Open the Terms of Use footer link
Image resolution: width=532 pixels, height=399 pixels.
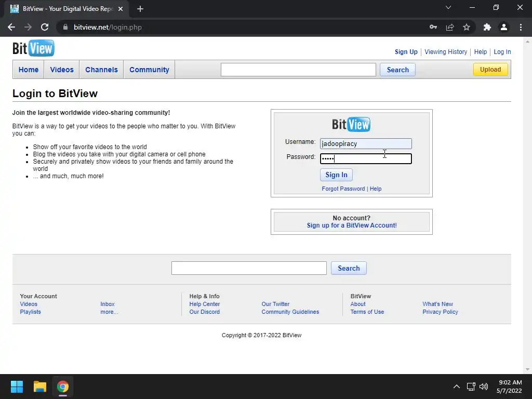coord(367,312)
